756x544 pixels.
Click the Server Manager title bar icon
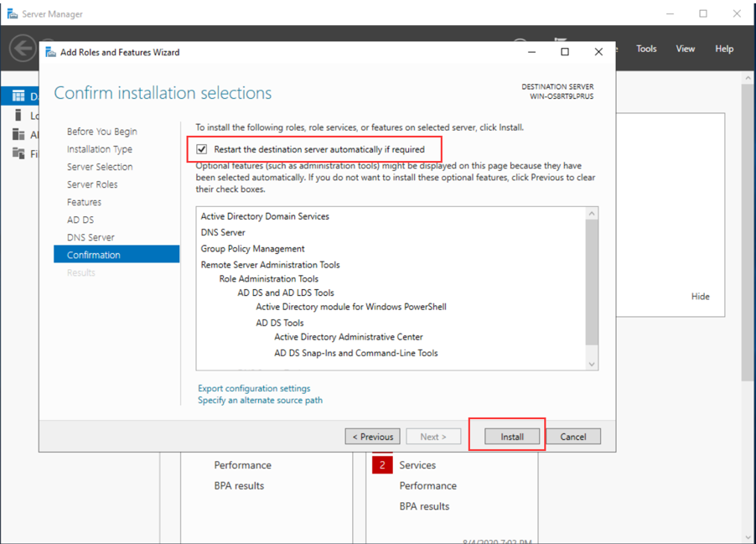click(x=12, y=14)
